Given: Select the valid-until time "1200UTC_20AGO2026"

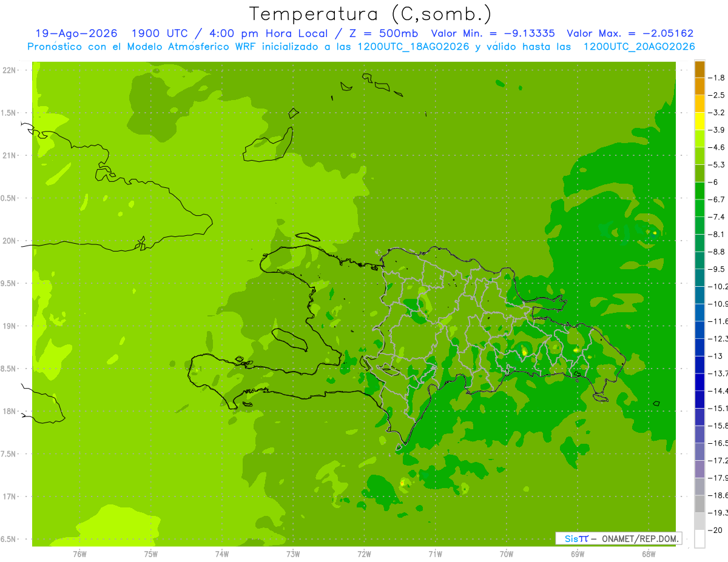Looking at the screenshot, I should click(639, 47).
